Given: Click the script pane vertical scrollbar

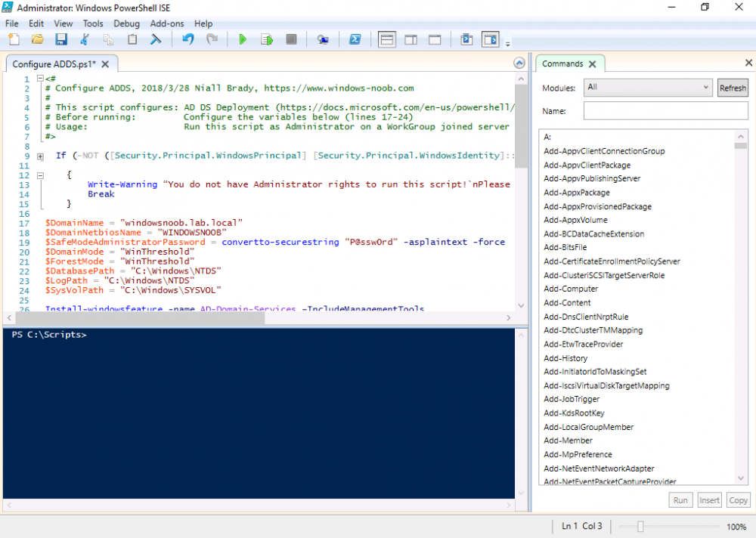Looking at the screenshot, I should coord(521,128).
